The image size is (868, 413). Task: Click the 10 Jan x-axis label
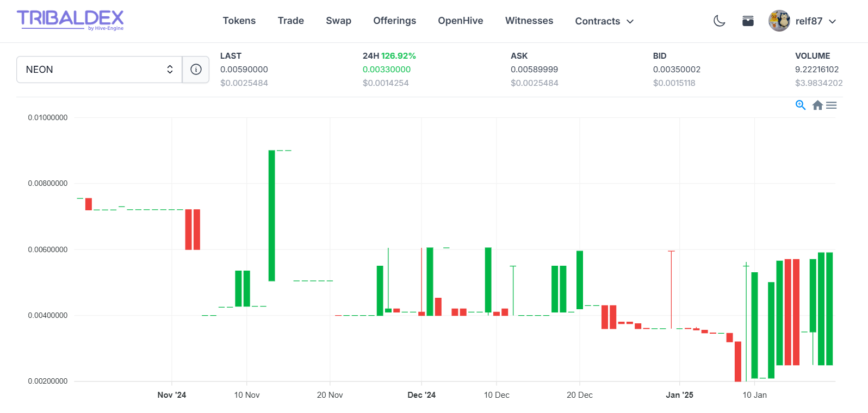[754, 395]
